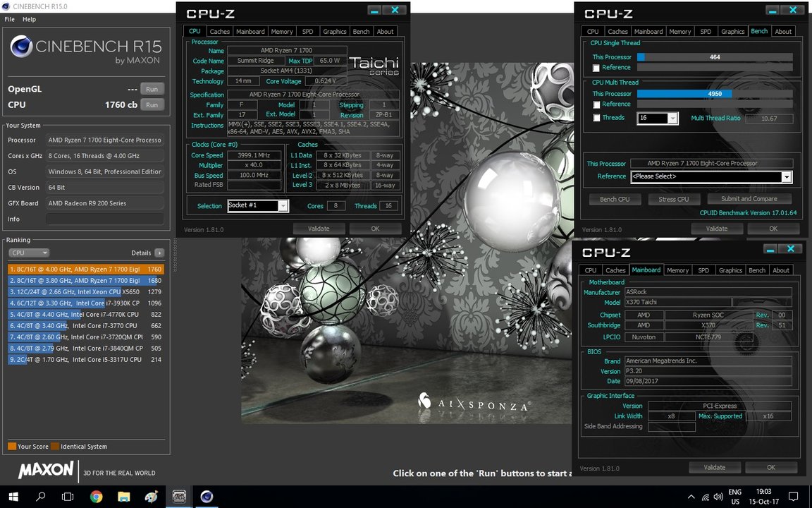The height and width of the screenshot is (508, 812).
Task: Open Graphics tab in Mainboard window
Action: [x=730, y=271]
